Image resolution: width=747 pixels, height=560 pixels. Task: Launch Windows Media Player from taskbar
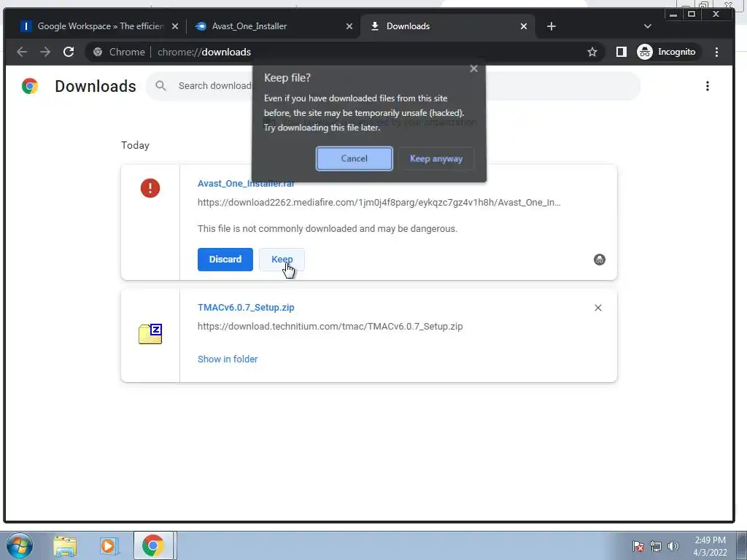109,546
